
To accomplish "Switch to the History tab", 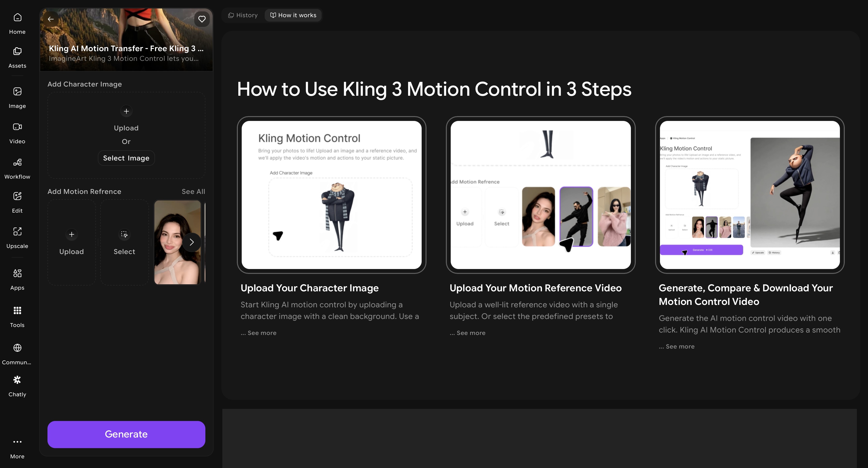I will tap(243, 15).
